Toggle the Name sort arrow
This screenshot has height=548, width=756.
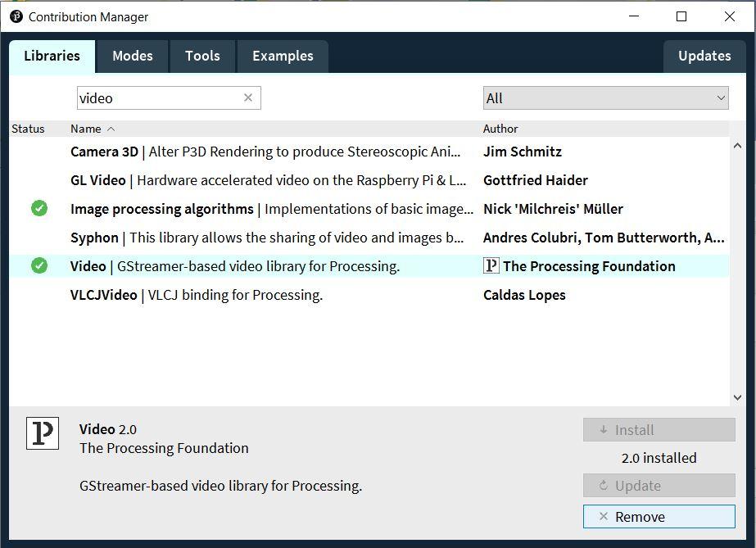point(111,129)
